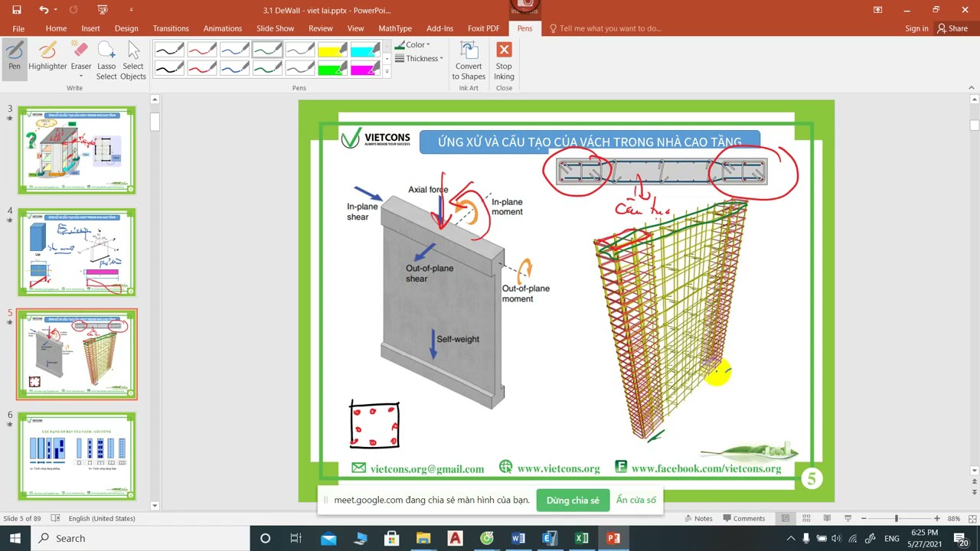This screenshot has width=980, height=551.
Task: Open Excel from the taskbar
Action: [582, 538]
